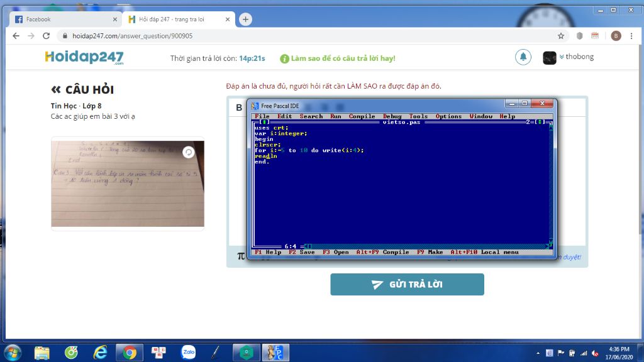Click the thobong avatar image
Viewport: 644px width, 362px height.
(549, 57)
